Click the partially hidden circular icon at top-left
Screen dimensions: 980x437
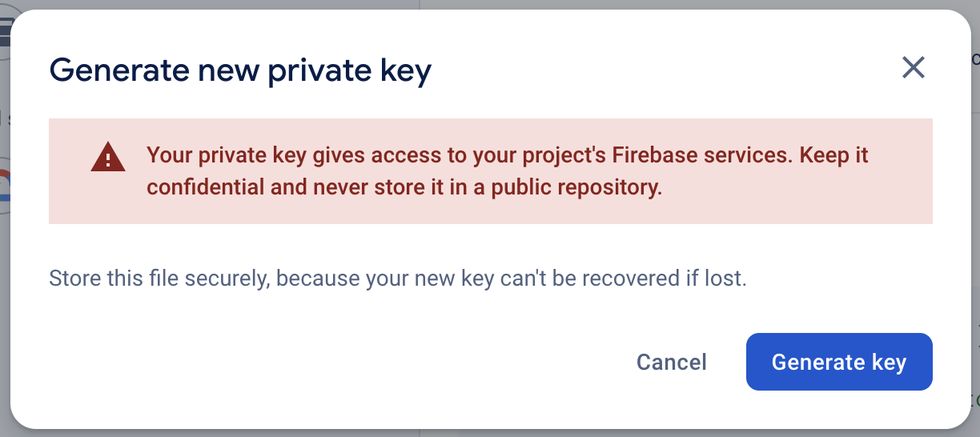[x=5, y=32]
